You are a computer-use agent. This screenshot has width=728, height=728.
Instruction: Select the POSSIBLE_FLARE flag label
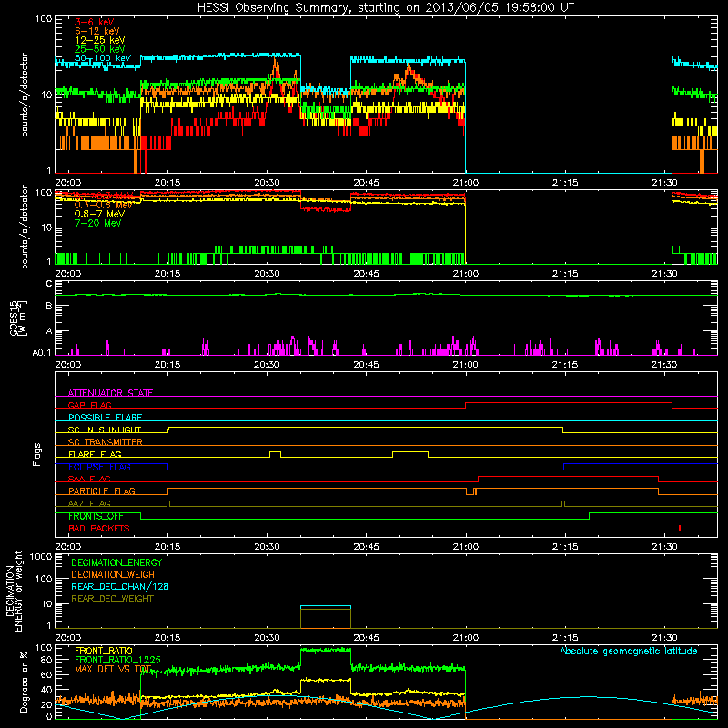(x=105, y=418)
